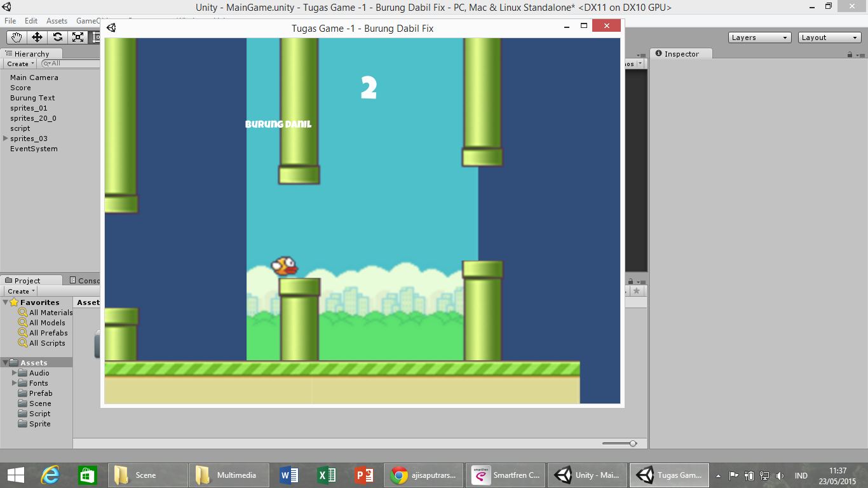
Task: Click the Scene folder icon in Assets
Action: coord(23,403)
